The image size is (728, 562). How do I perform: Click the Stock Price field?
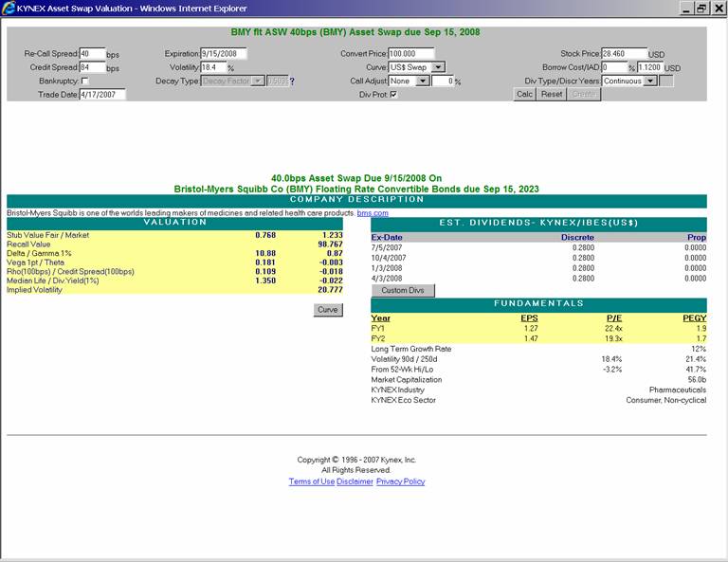click(x=625, y=54)
